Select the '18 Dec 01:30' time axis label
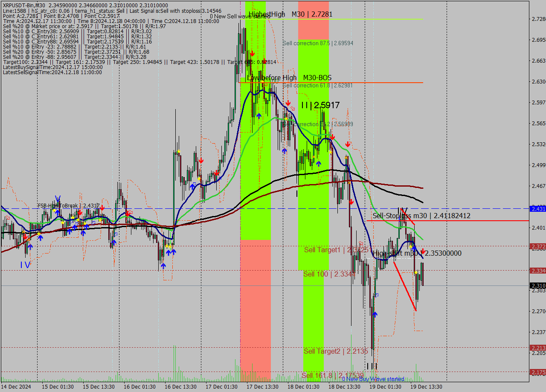Image resolution: width=546 pixels, height=392 pixels. pyautogui.click(x=303, y=386)
